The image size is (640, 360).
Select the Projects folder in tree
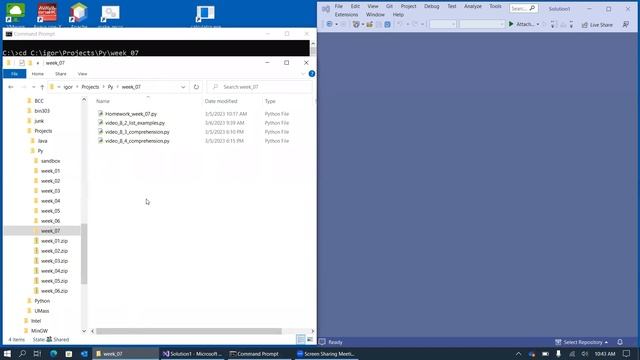43,131
